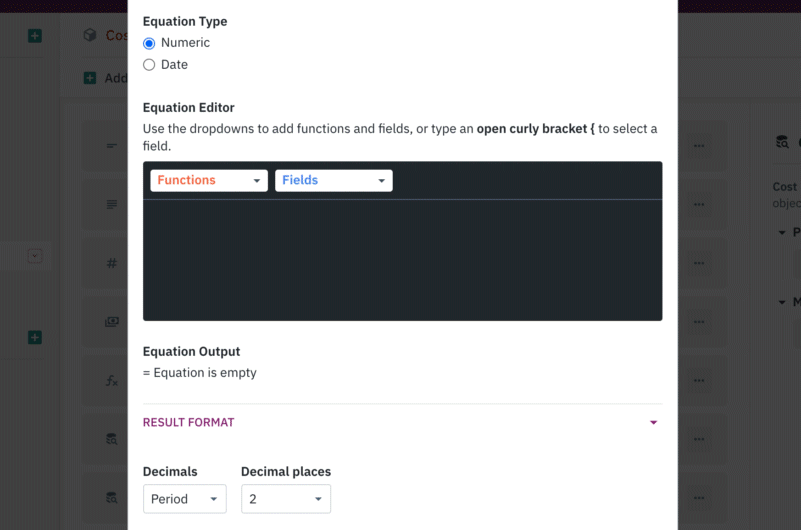Open the ellipsis menu on the first row

[699, 146]
